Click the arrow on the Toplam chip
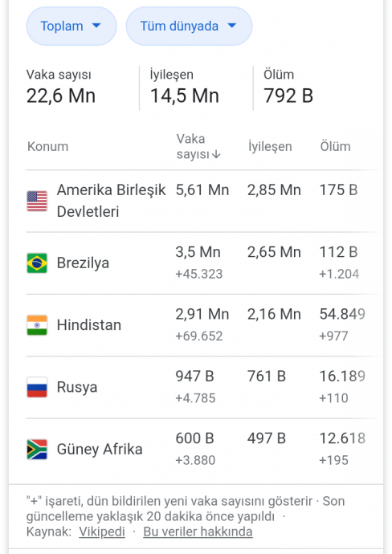The image size is (392, 554). coord(96,26)
